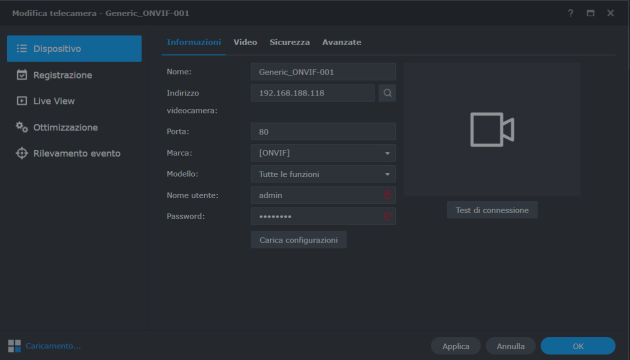Open the Modello dropdown

tap(323, 174)
